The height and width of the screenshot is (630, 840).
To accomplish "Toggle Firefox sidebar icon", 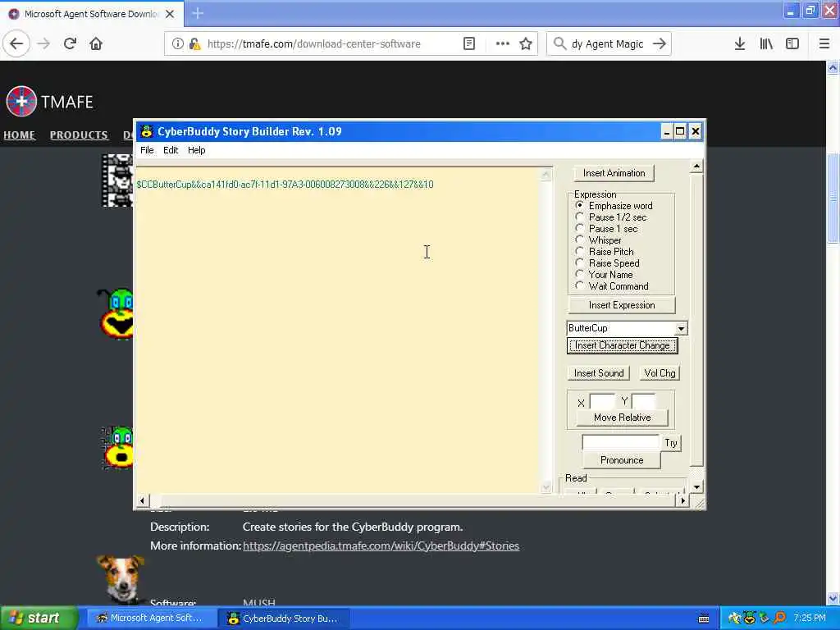I will (792, 43).
